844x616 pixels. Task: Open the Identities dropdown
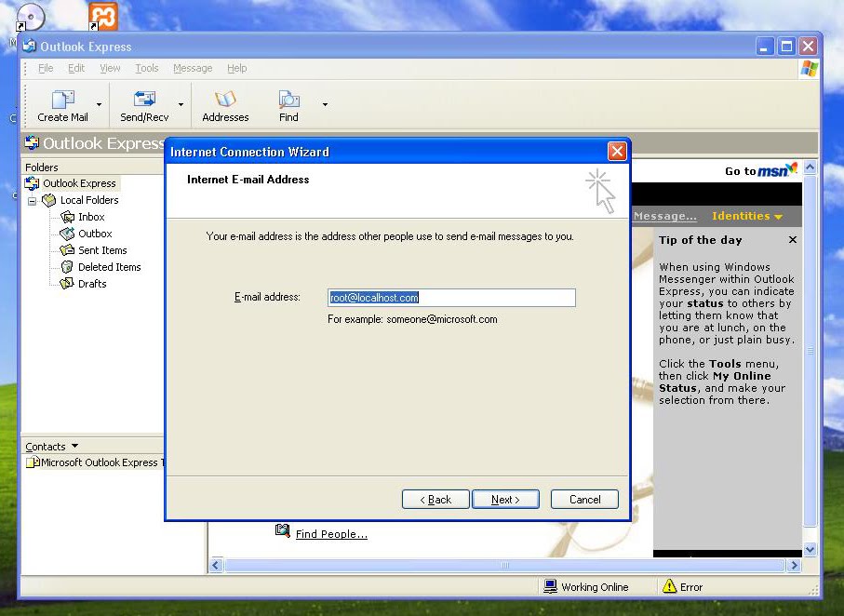click(x=746, y=216)
